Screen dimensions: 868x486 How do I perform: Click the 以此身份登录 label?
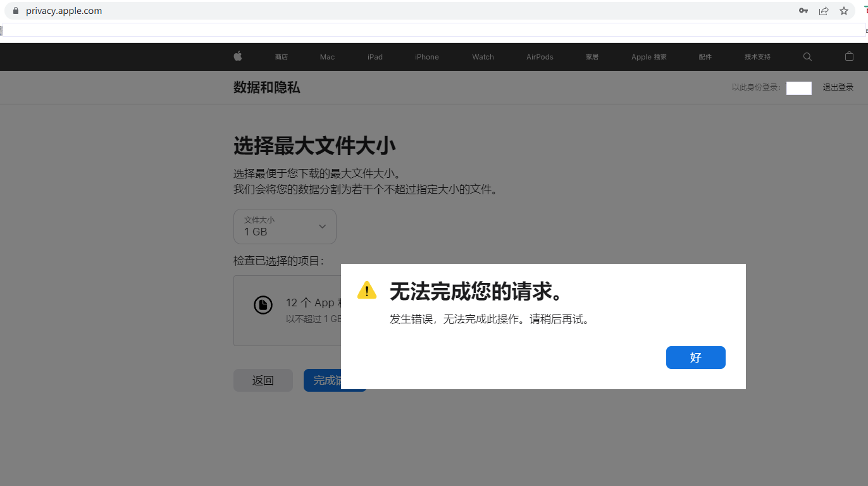[757, 87]
